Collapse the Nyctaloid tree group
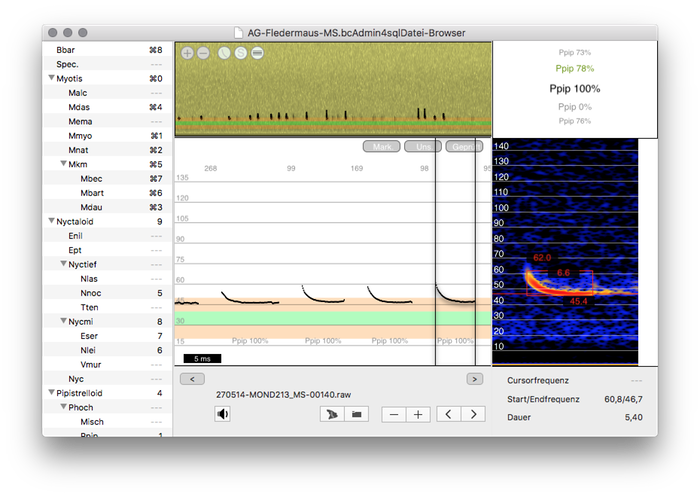Screen dimensions: 700x497 coord(51,221)
